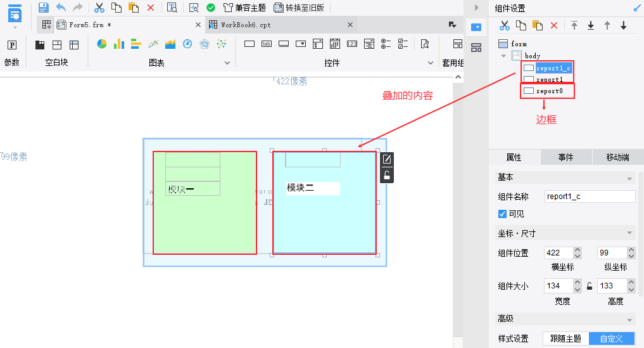Select form root node in tree
The height and width of the screenshot is (348, 644).
click(519, 44)
